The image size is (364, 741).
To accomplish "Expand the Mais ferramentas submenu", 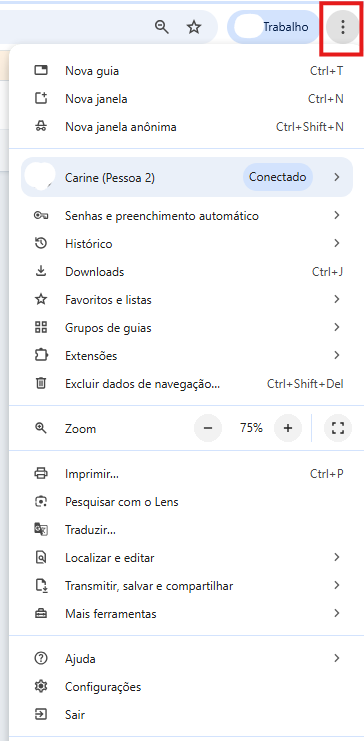I will coord(187,614).
